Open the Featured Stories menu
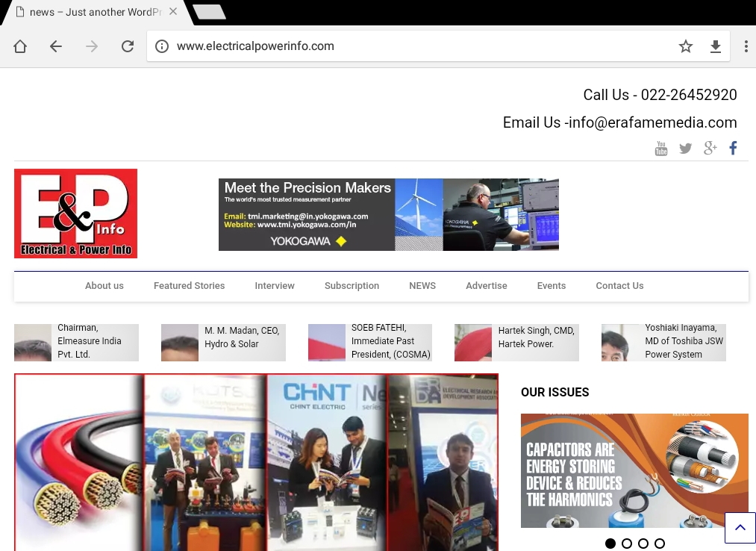The image size is (756, 551). [189, 286]
